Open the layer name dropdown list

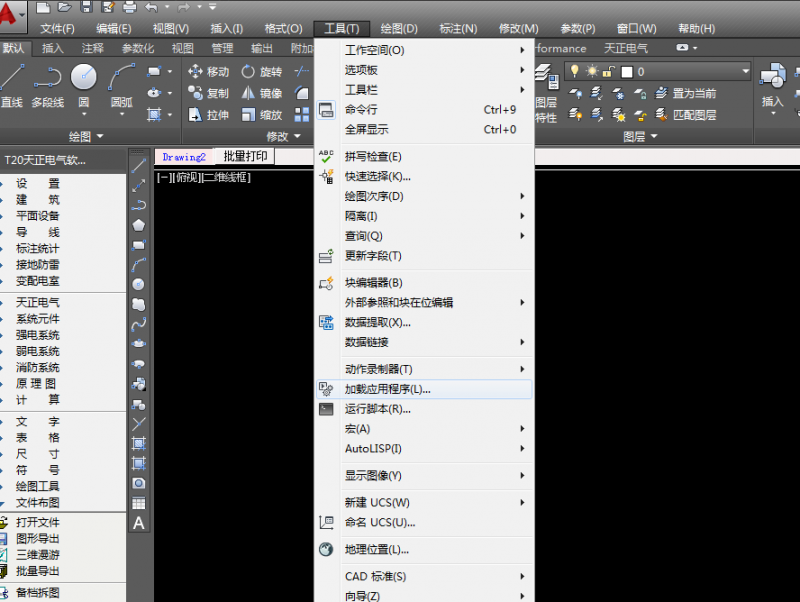(745, 71)
